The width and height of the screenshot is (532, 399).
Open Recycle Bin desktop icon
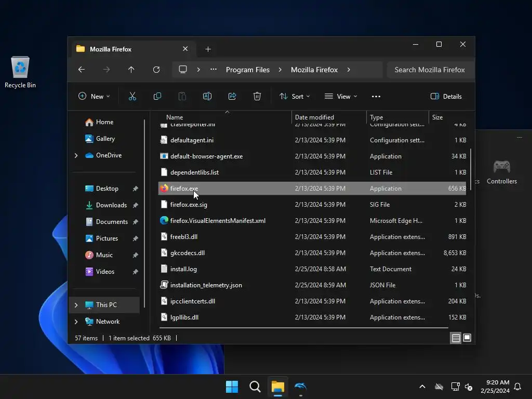pyautogui.click(x=20, y=72)
